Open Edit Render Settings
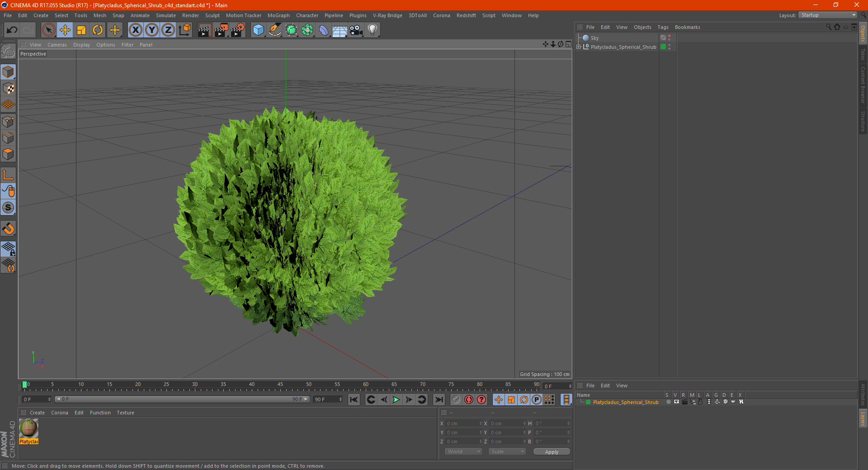868x470 pixels. pos(238,30)
